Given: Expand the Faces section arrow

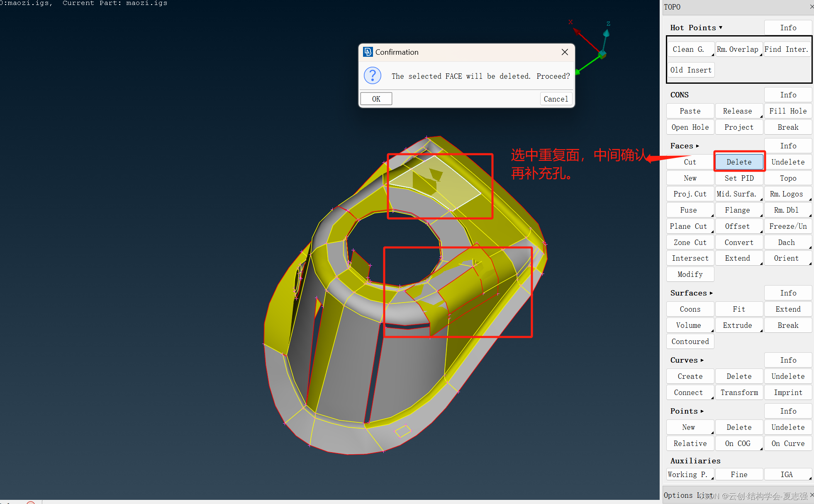Looking at the screenshot, I should point(697,146).
